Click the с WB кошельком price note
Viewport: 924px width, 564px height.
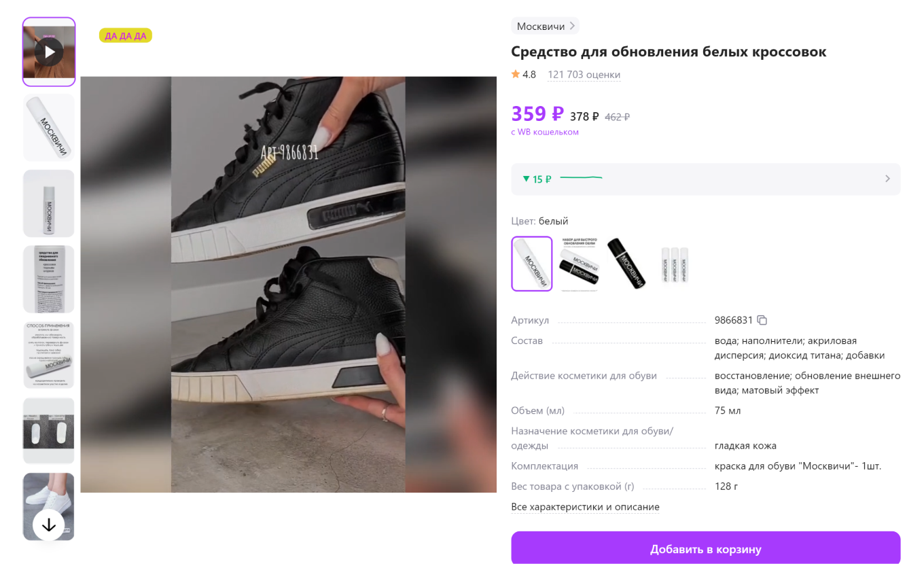click(x=545, y=132)
